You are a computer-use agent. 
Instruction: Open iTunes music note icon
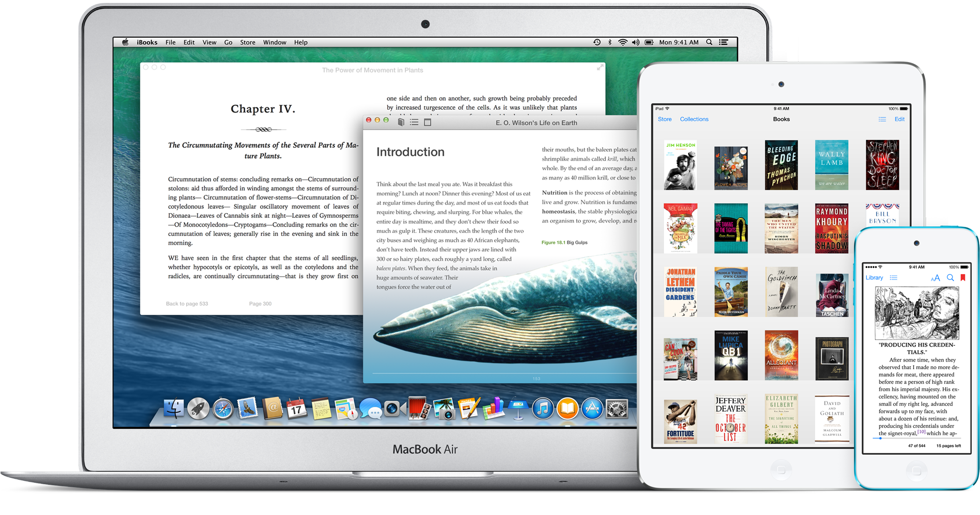(543, 409)
